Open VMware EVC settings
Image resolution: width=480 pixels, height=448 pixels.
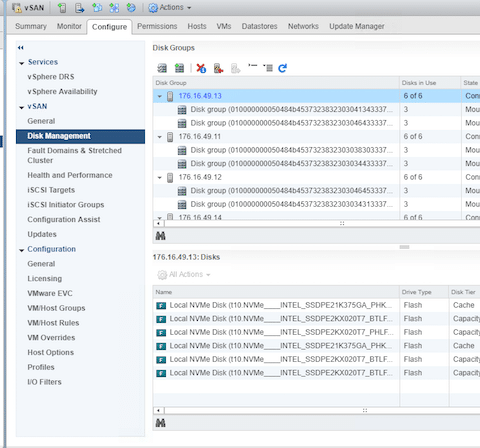(x=50, y=293)
